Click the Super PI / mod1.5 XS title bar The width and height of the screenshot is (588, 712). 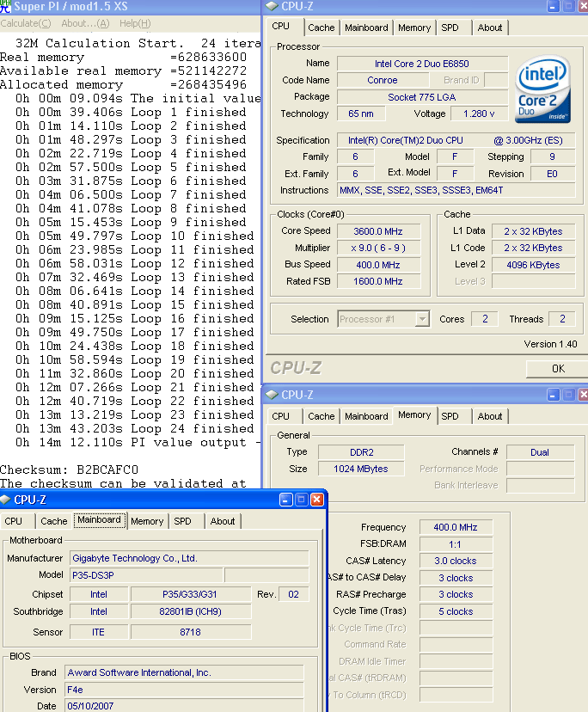pos(131,6)
